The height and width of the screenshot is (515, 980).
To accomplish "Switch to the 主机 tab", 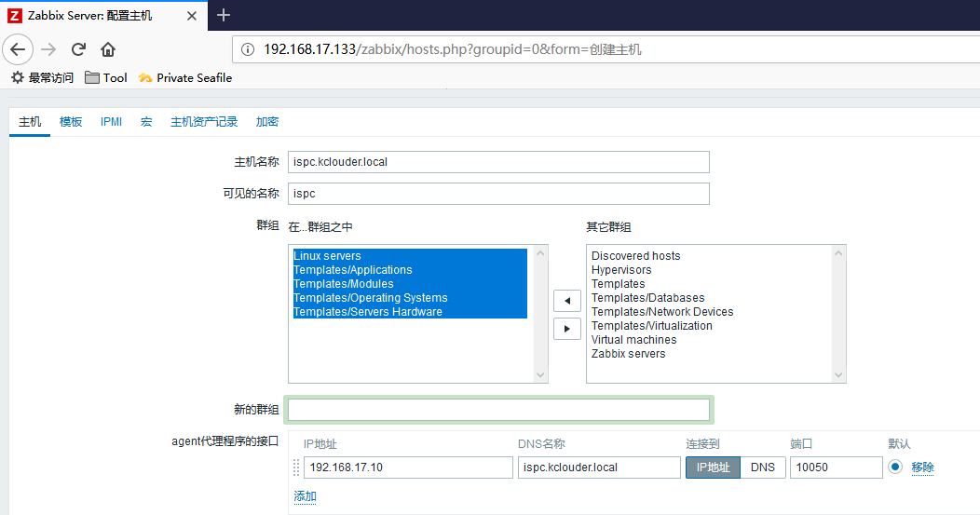I will click(x=30, y=122).
